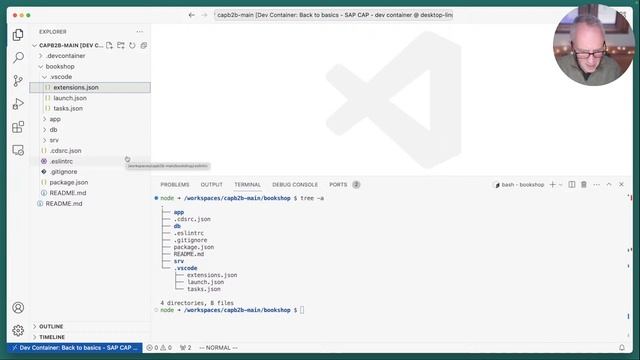Switch to the Ports tab

[x=338, y=184]
